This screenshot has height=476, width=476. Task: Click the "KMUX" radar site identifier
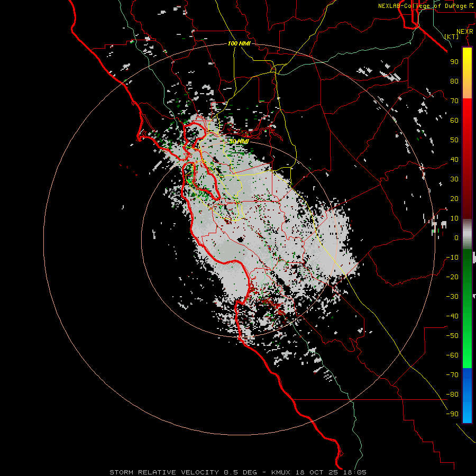pos(281,472)
